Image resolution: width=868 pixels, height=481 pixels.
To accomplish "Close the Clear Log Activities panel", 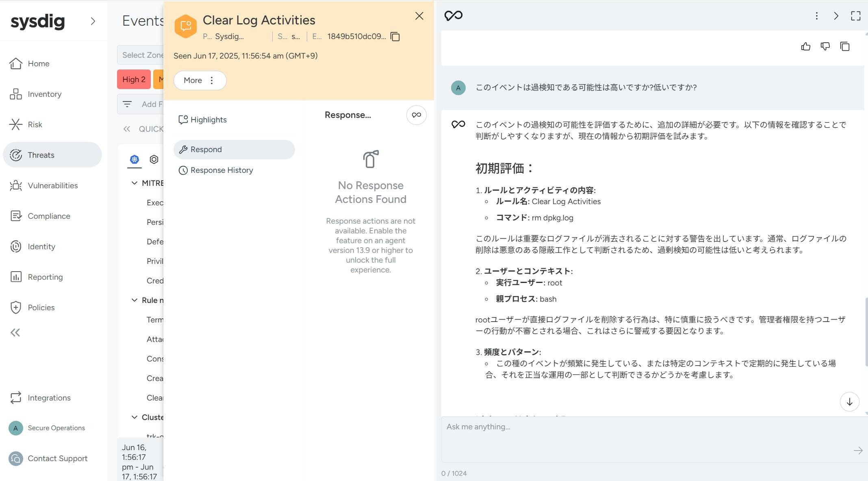I will click(x=419, y=16).
